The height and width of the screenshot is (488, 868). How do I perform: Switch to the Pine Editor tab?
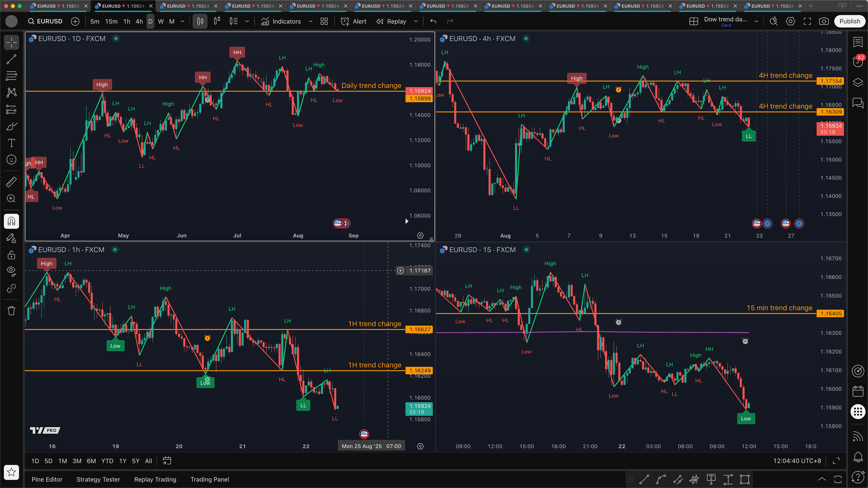point(47,479)
